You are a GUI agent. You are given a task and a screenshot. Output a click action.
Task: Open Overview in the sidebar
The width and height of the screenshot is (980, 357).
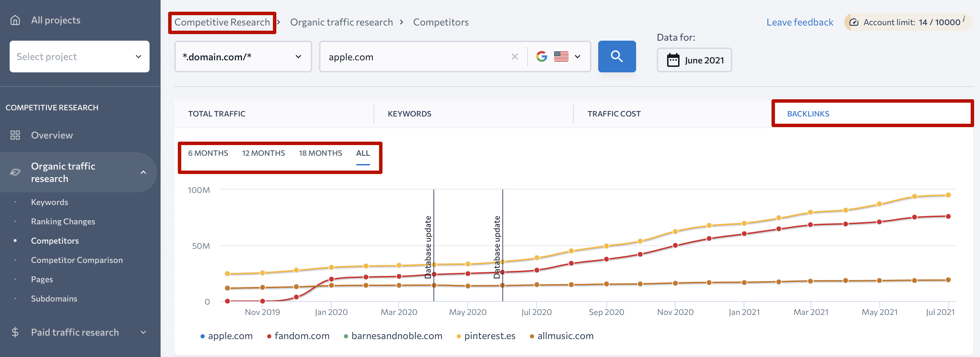(x=52, y=135)
